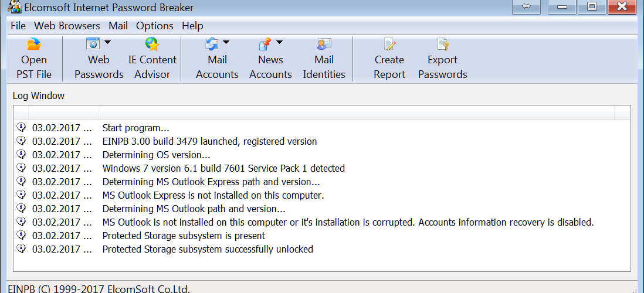
Task: Click the News Accounts pushpin icon
Action: coord(265,43)
